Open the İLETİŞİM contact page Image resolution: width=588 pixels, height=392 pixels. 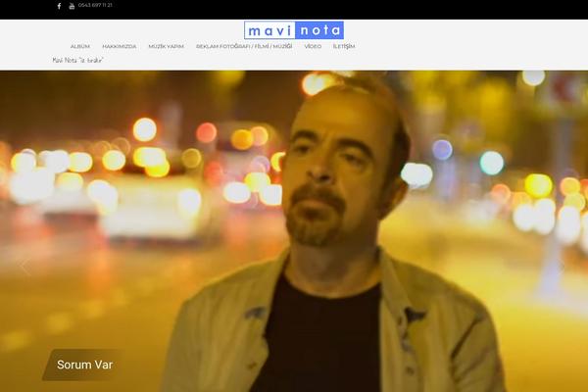tap(344, 46)
